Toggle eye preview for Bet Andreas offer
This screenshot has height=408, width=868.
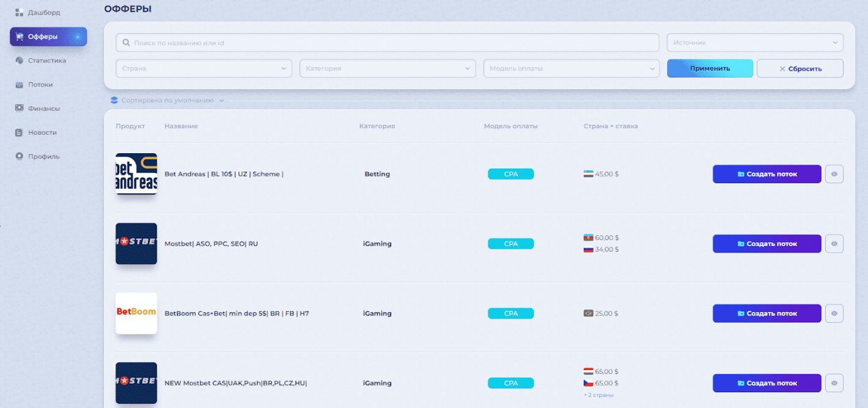[x=834, y=174]
